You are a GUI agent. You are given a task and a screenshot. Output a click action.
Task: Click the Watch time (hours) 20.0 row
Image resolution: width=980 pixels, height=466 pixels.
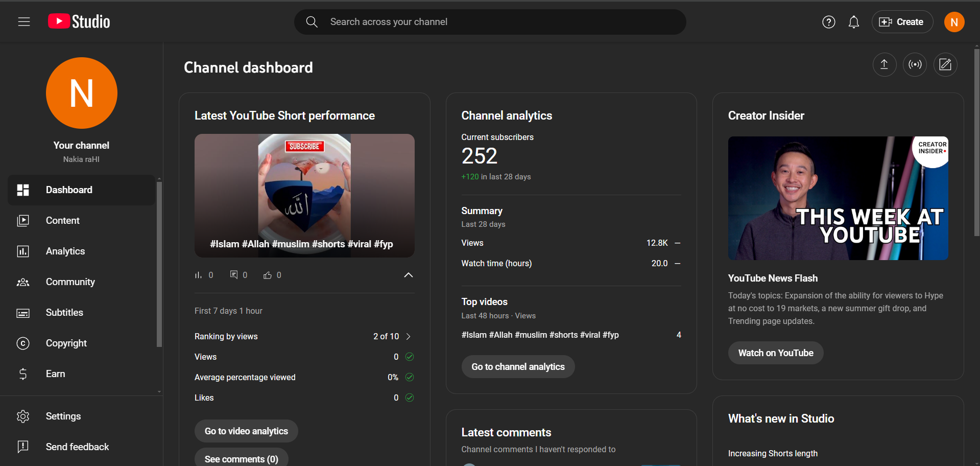coord(571,264)
